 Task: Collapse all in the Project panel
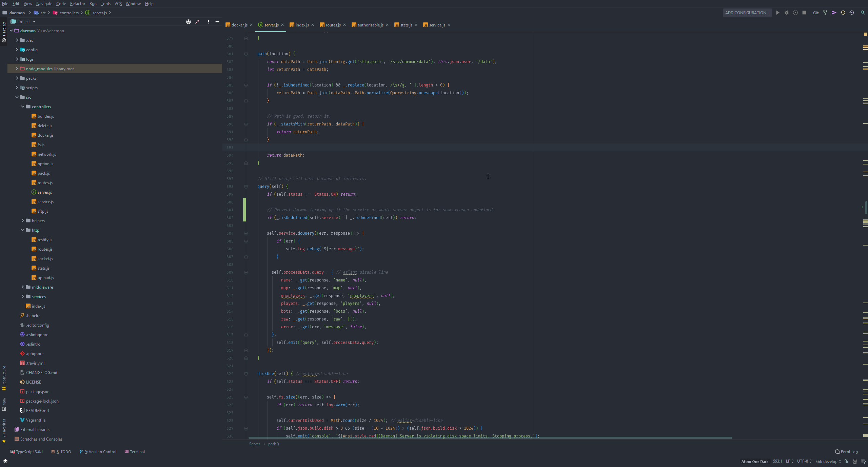(x=197, y=22)
